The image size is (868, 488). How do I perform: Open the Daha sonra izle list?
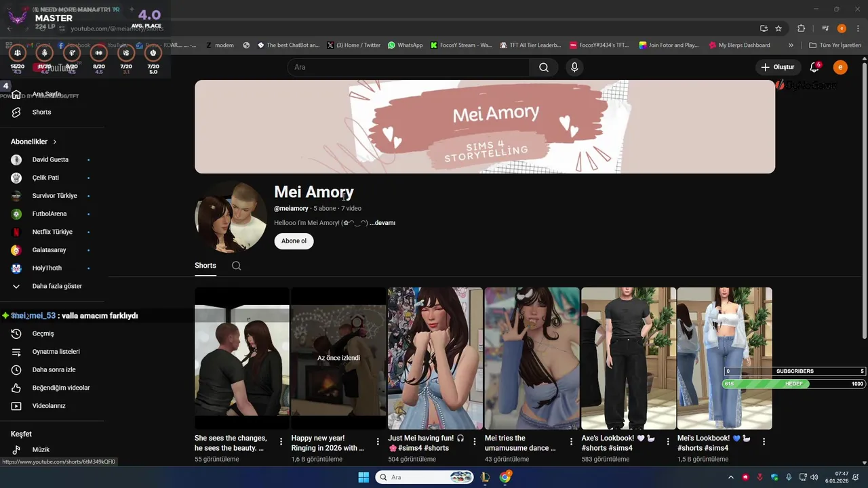coord(52,370)
